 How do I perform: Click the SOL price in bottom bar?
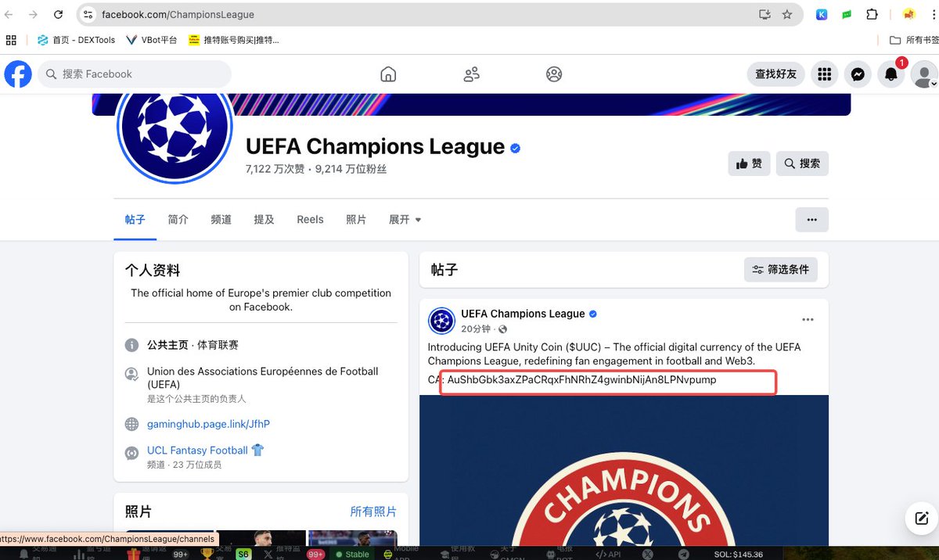tap(738, 554)
